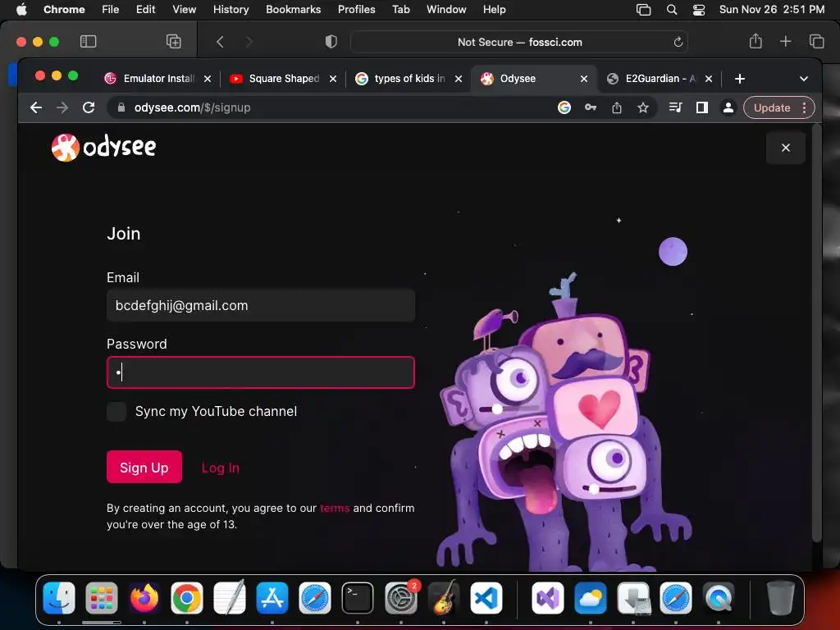
Task: Switch to Emulator Install tab
Action: coord(152,79)
